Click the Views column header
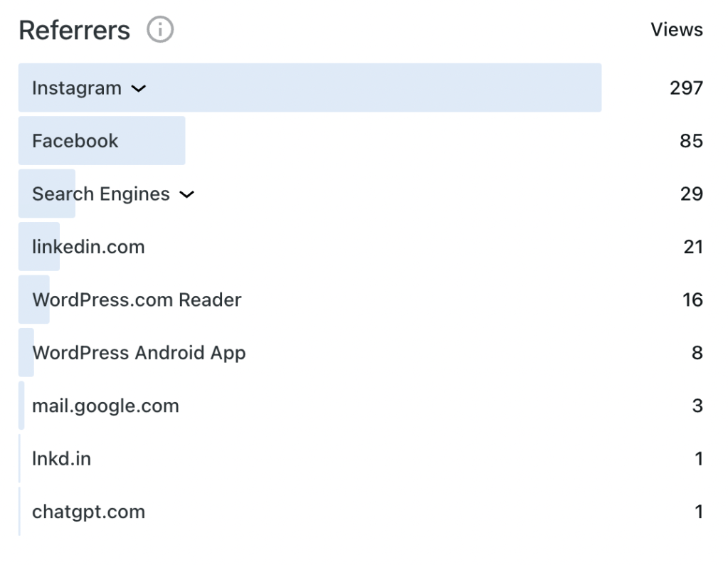 [x=677, y=30]
